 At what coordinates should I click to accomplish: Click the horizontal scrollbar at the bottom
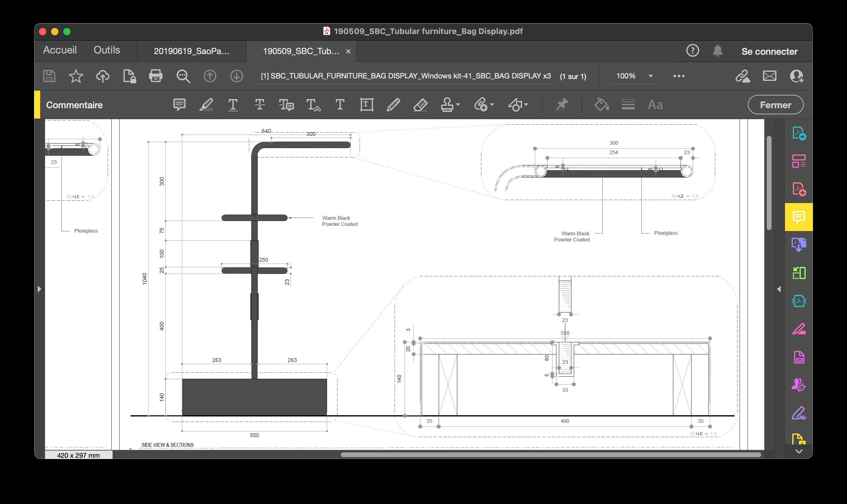551,454
